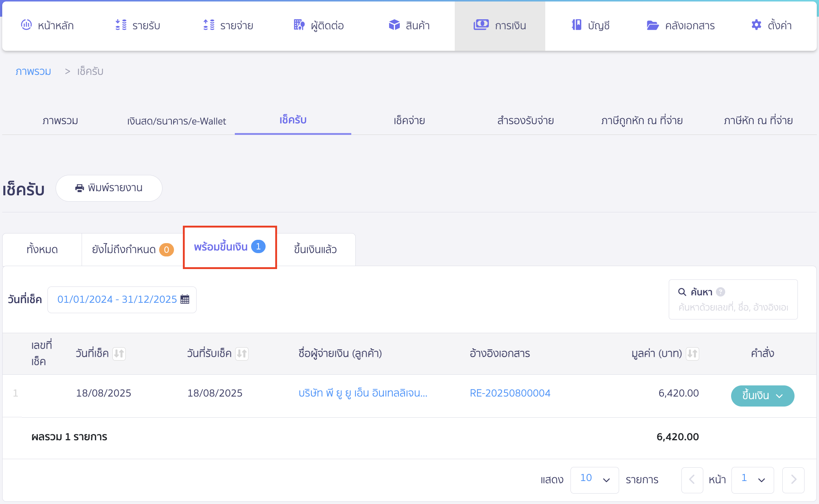Image resolution: width=819 pixels, height=504 pixels.
Task: Open the ผู้ติดต่อ contacts icon
Action: tap(299, 25)
